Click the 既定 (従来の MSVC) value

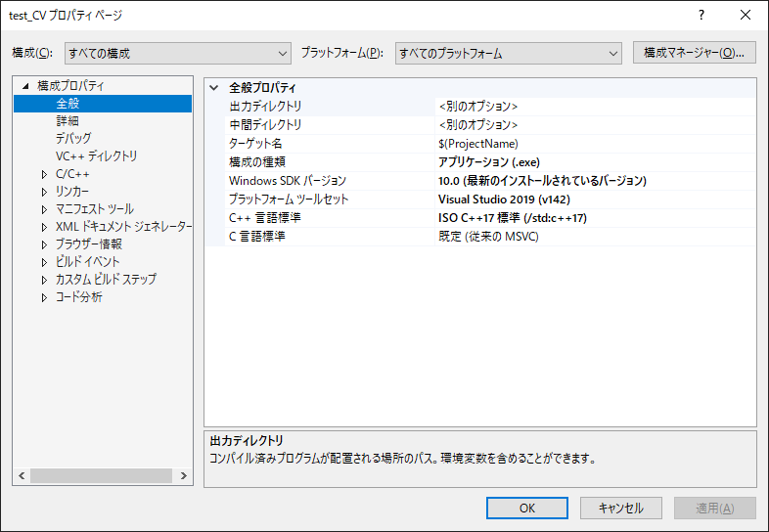point(488,237)
